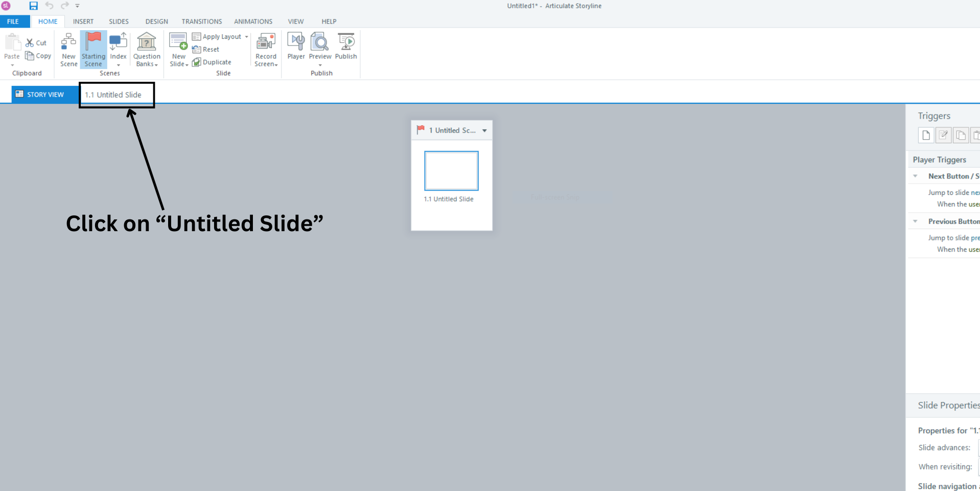Image resolution: width=980 pixels, height=491 pixels.
Task: Click the Edit trigger pencil icon
Action: [943, 135]
